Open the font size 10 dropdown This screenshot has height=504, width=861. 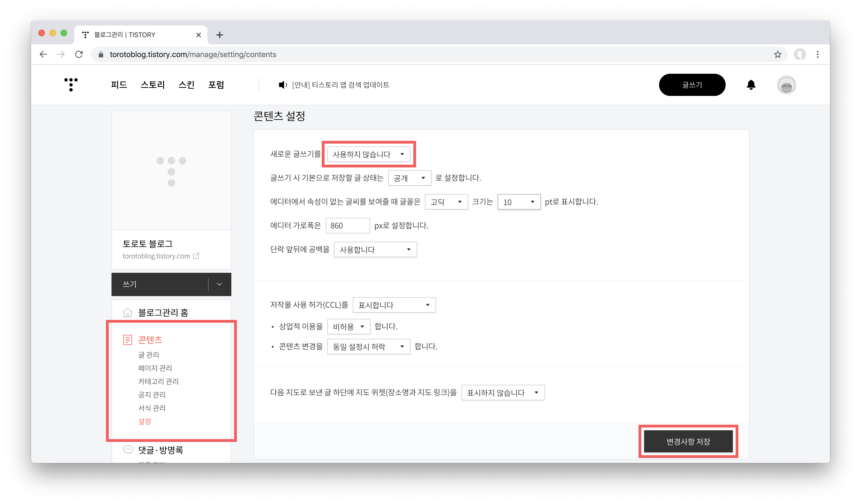519,202
